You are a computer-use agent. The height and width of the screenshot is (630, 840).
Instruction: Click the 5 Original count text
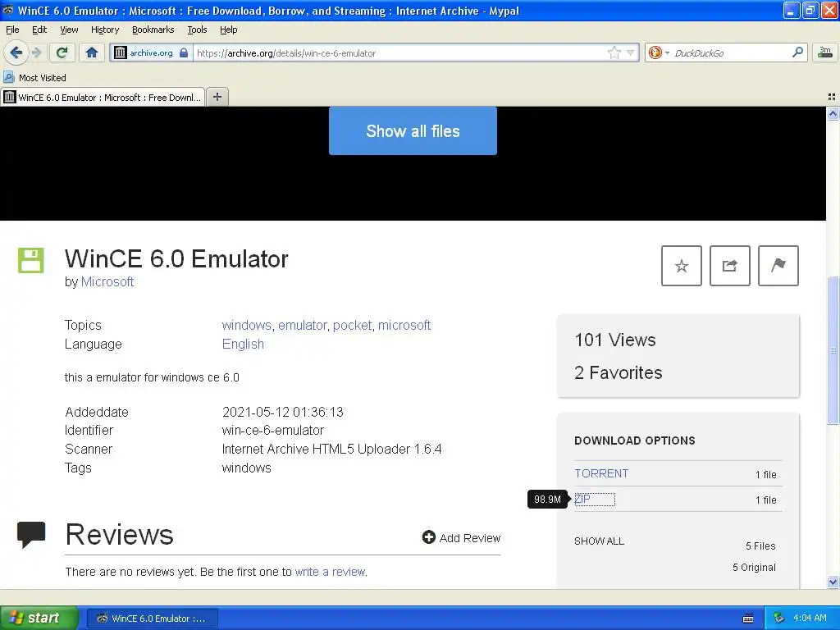click(754, 568)
